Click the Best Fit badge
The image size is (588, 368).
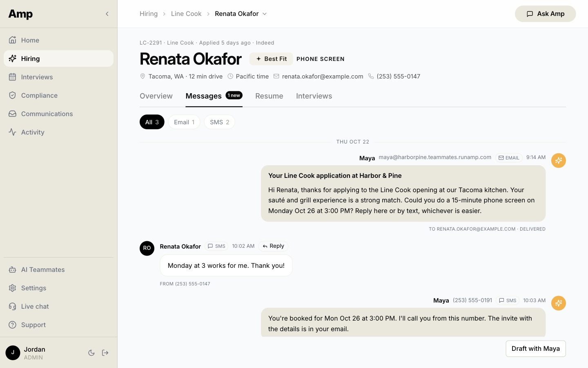point(271,59)
